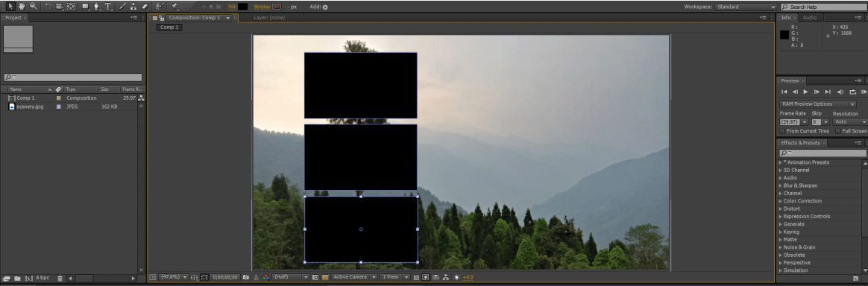Switch to the Info tab
Screen dimensions: 868x286
[x=786, y=18]
